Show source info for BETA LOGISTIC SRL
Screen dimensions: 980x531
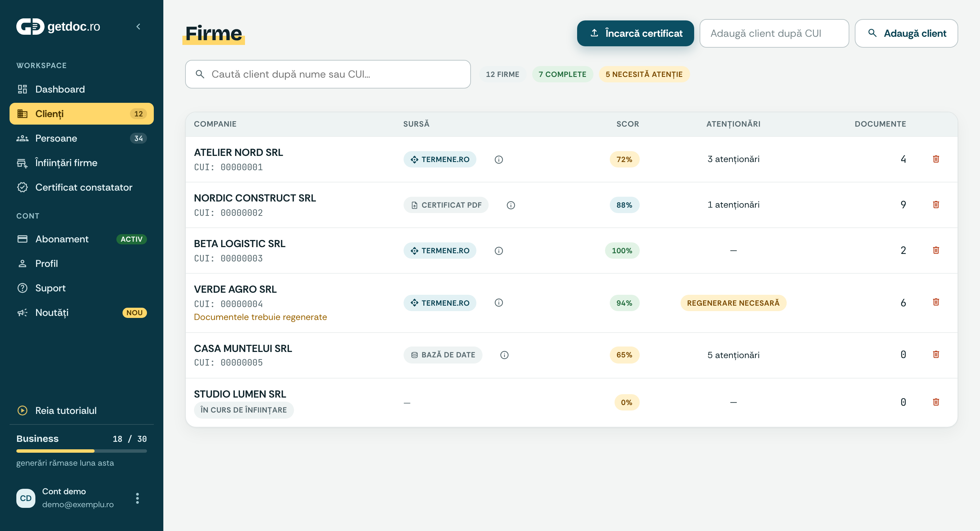499,251
